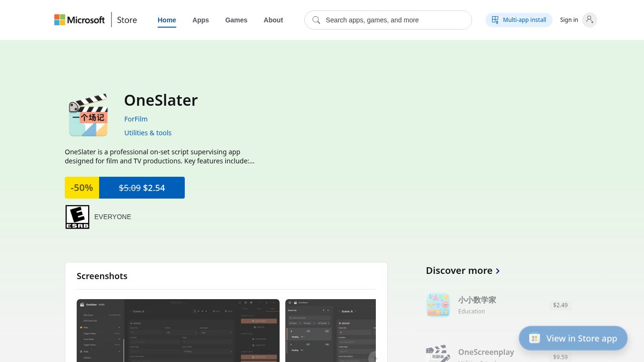Open the Utilities & tools category
Viewport: 644px width, 362px height.
click(148, 133)
